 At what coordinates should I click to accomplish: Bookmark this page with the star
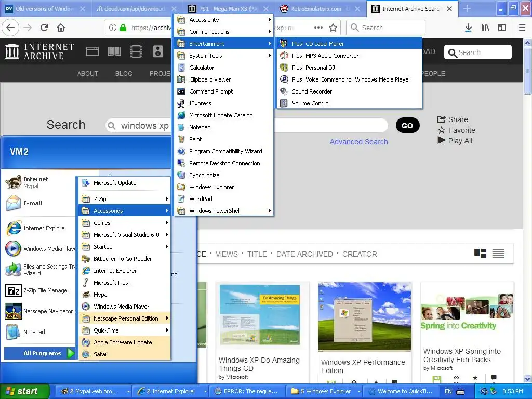coord(333,28)
